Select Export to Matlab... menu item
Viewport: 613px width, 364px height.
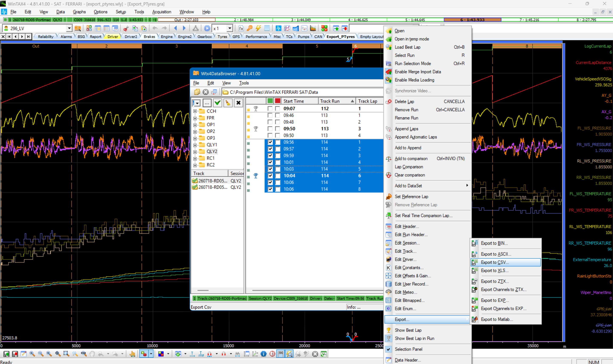pos(506,319)
